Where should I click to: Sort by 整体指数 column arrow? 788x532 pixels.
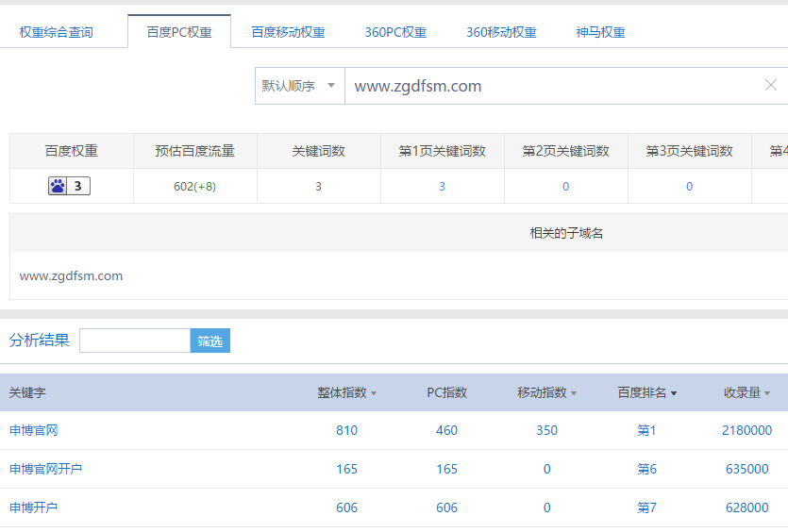(x=374, y=393)
